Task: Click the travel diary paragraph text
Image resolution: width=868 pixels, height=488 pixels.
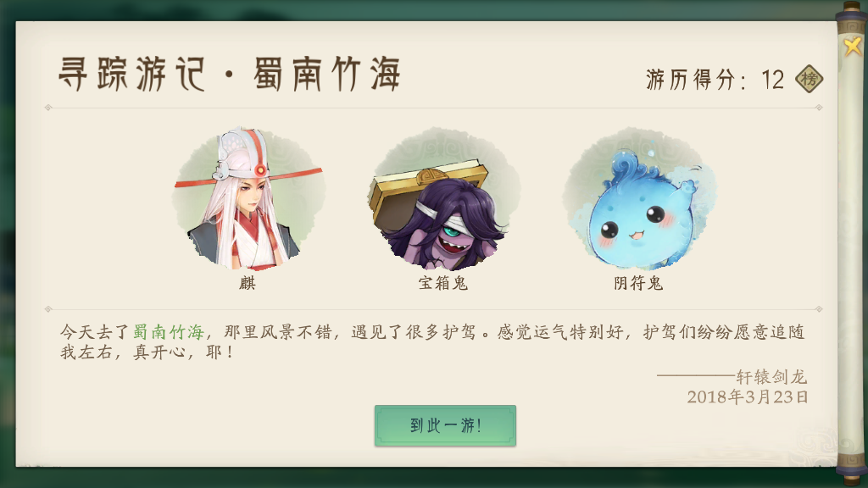Action: [431, 342]
